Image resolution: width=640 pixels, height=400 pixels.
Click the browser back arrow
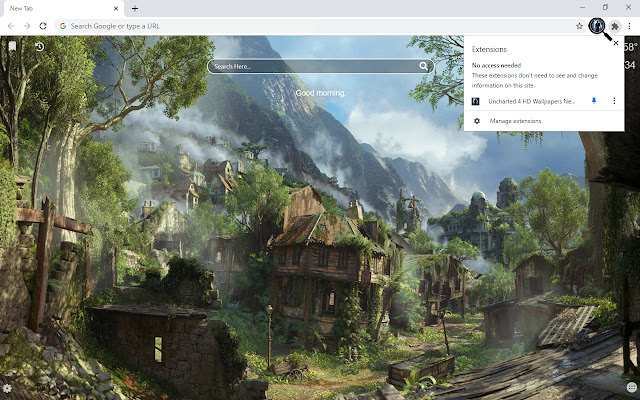point(11,26)
